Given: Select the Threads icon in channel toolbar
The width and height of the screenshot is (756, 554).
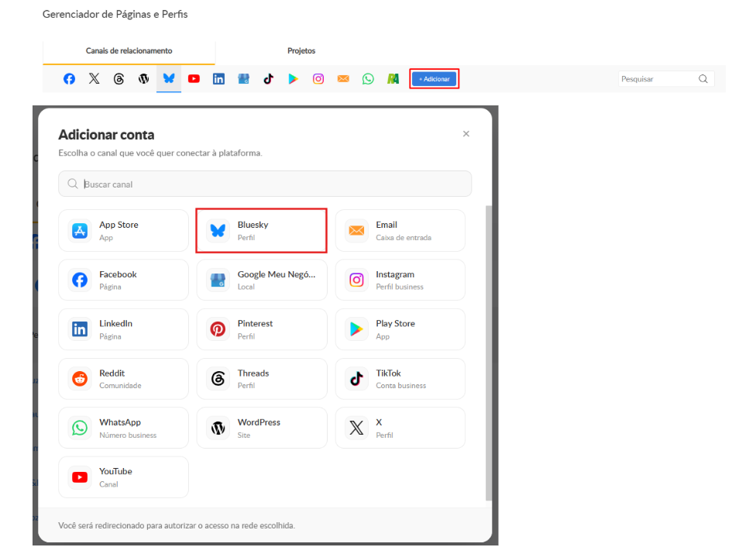Looking at the screenshot, I should [119, 78].
